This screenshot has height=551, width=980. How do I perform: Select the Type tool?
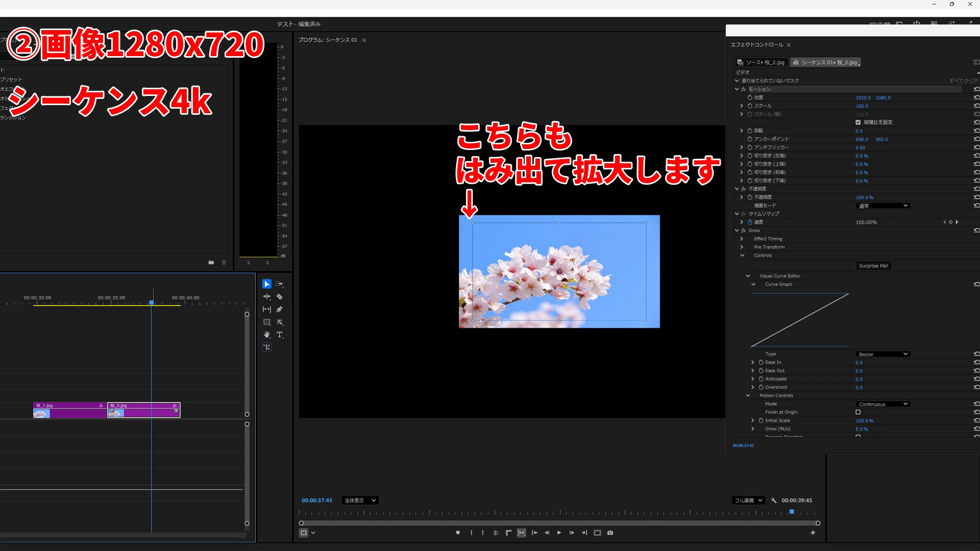(280, 335)
